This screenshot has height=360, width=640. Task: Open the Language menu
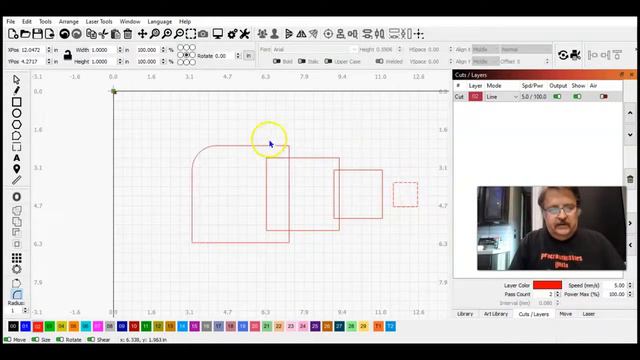(x=160, y=22)
